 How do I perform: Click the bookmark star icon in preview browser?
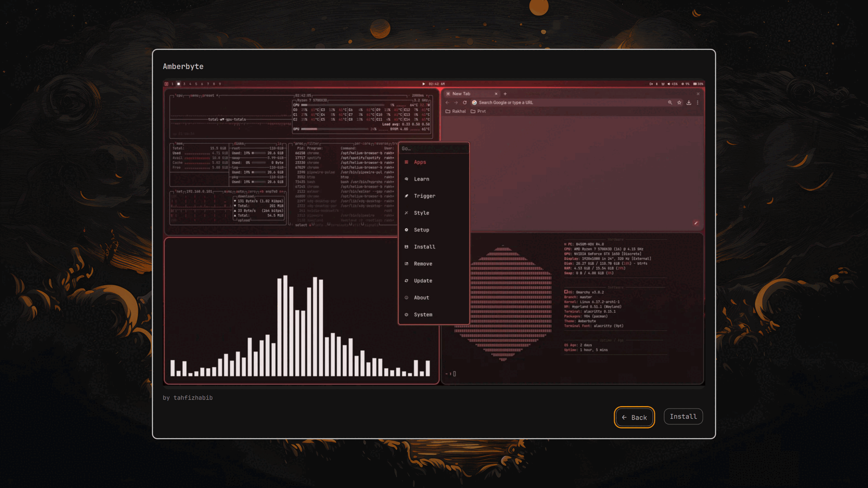(679, 102)
